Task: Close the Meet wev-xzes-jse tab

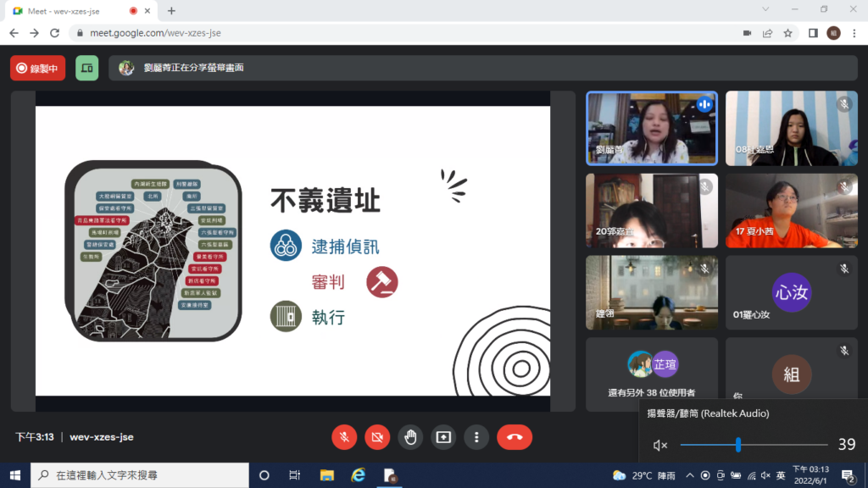Action: (147, 10)
